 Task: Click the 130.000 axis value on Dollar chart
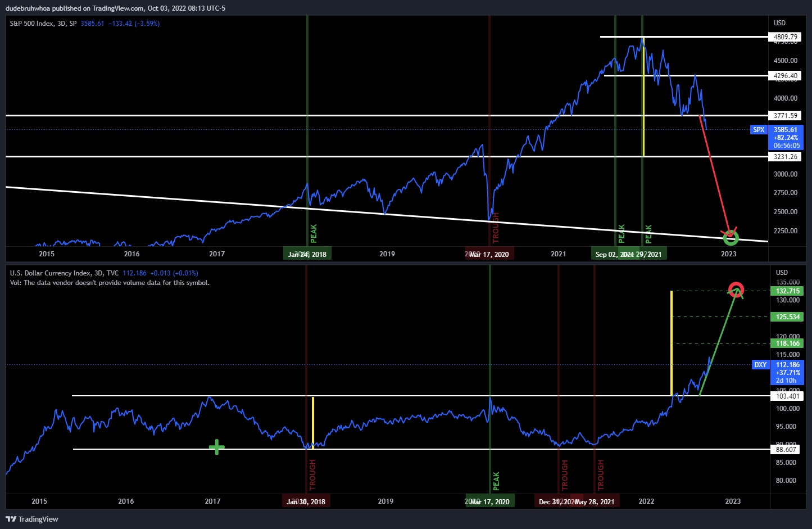787,300
